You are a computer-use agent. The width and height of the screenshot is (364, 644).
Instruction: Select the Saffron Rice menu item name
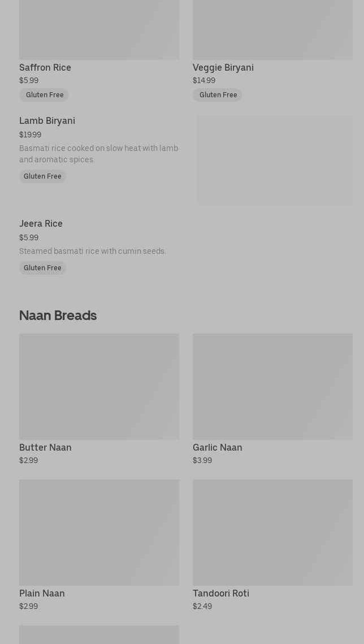click(x=45, y=68)
